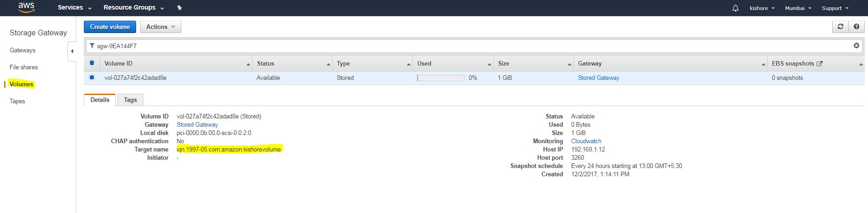Screen dimensions: 868x213
Task: Click the Used storage progress bar
Action: coord(440,78)
